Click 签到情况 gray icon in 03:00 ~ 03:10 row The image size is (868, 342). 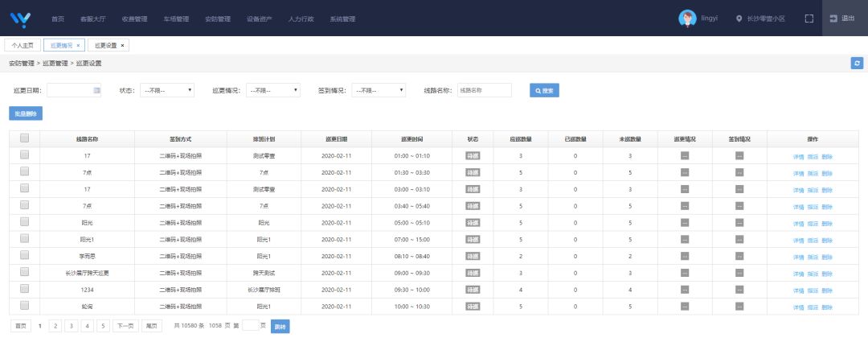pos(739,189)
